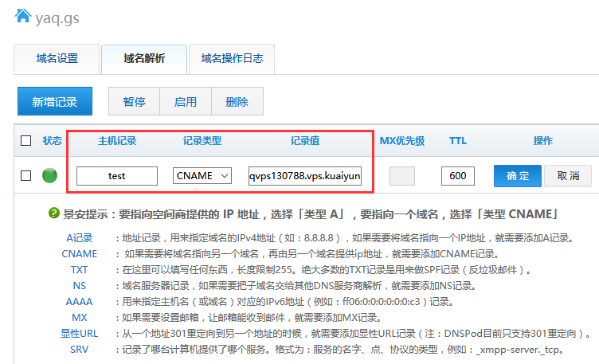Switch to the 域名设置 tab

point(57,59)
